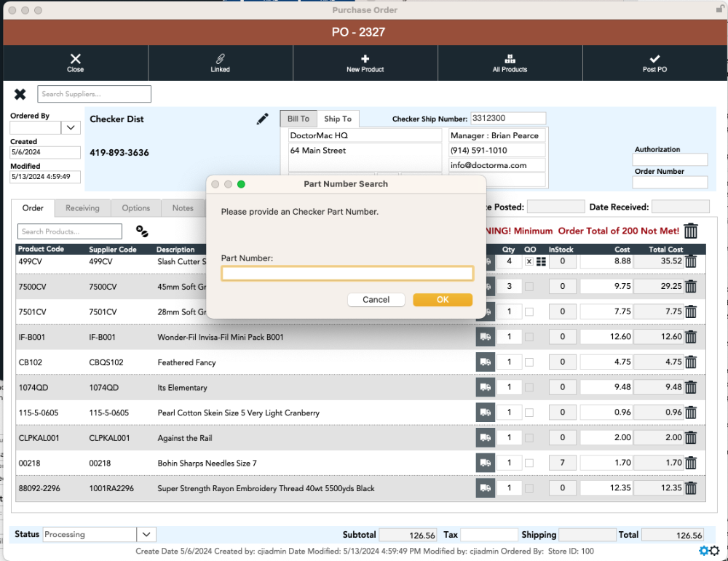Clear the supplier with the black X icon

click(x=20, y=94)
